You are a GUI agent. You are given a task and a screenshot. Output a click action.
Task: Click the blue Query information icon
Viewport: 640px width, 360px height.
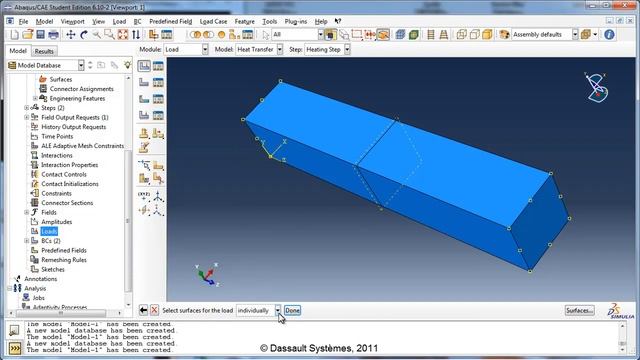tap(609, 35)
